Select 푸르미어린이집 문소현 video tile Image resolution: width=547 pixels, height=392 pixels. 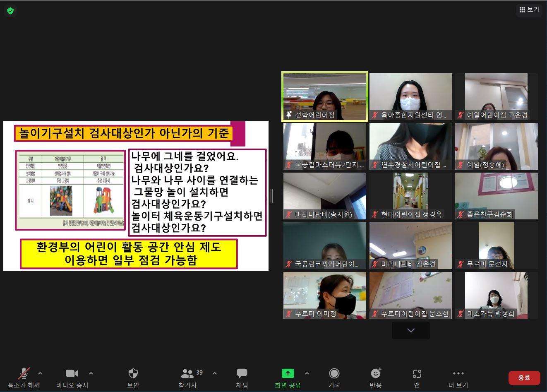click(411, 295)
